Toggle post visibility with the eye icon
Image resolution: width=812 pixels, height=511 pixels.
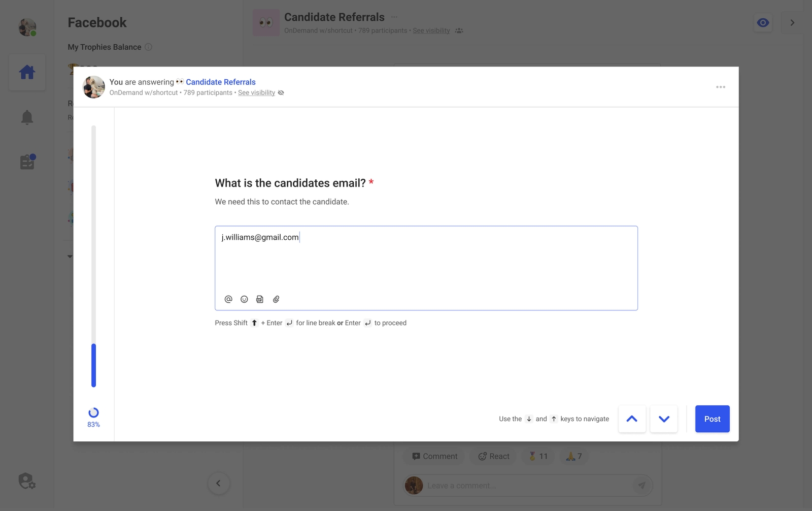click(762, 22)
